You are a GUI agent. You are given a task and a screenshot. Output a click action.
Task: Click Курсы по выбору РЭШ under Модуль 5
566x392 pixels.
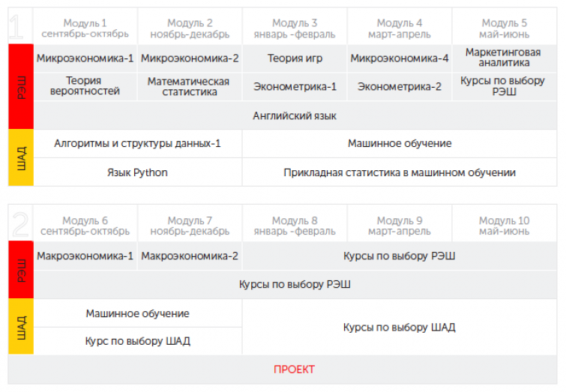coord(505,86)
